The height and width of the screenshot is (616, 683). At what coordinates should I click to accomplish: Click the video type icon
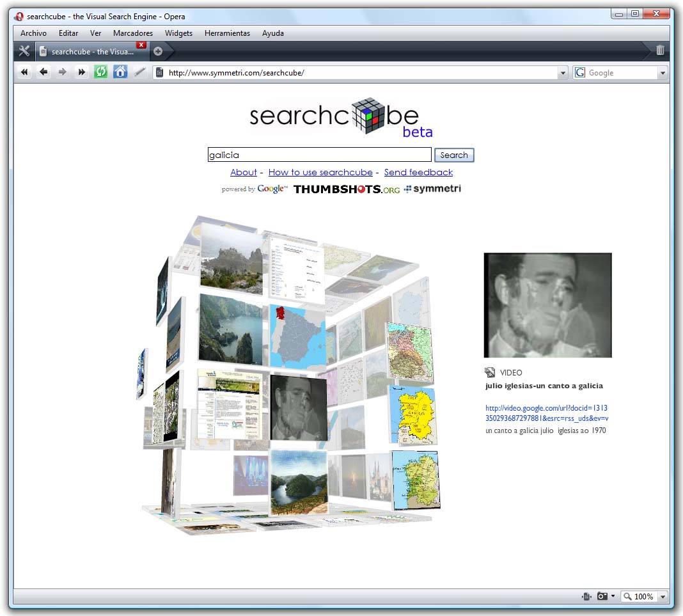coord(490,372)
